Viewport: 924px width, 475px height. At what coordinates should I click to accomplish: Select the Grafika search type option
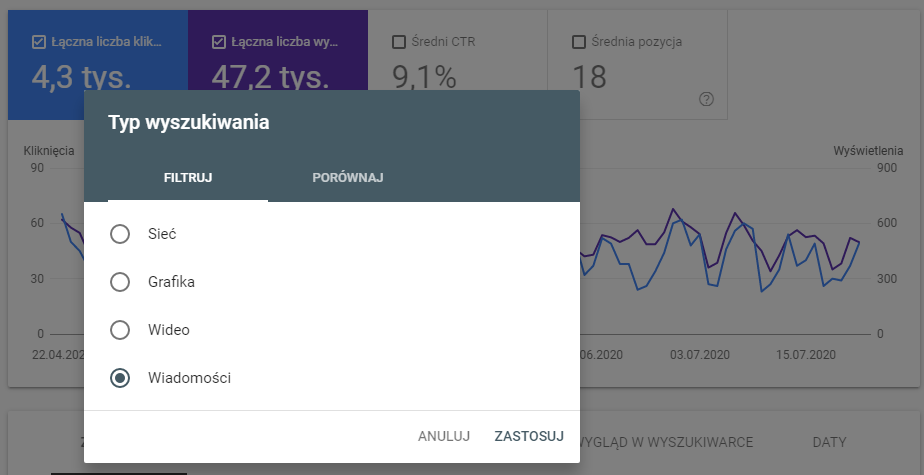[x=120, y=282]
